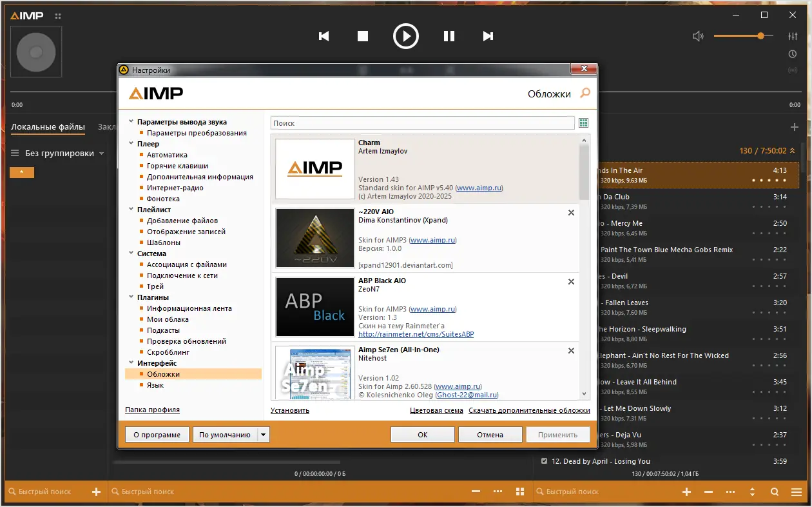The width and height of the screenshot is (812, 507).
Task: Open sorting with the up-down arrows icon
Action: tap(753, 492)
